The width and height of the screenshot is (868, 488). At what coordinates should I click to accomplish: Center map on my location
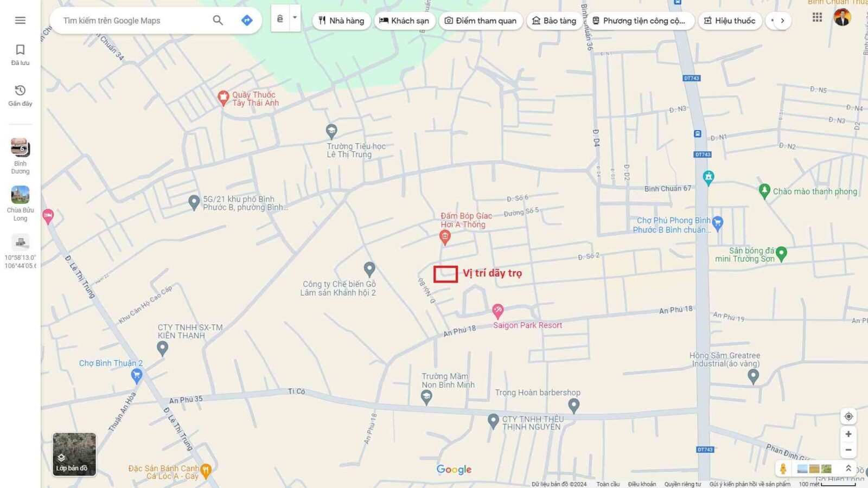coord(848,416)
